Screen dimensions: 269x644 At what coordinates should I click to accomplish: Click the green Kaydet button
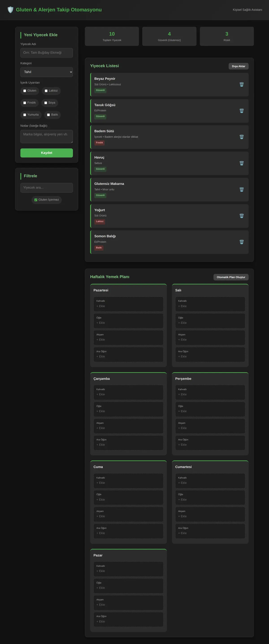pyautogui.click(x=47, y=153)
